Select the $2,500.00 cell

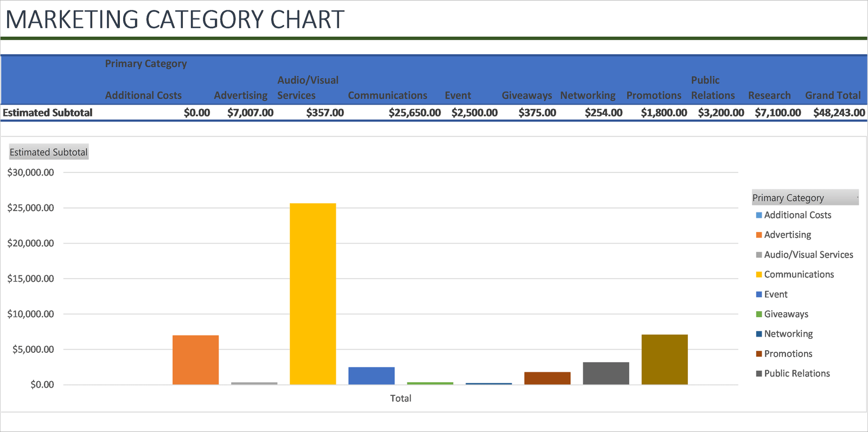click(475, 113)
